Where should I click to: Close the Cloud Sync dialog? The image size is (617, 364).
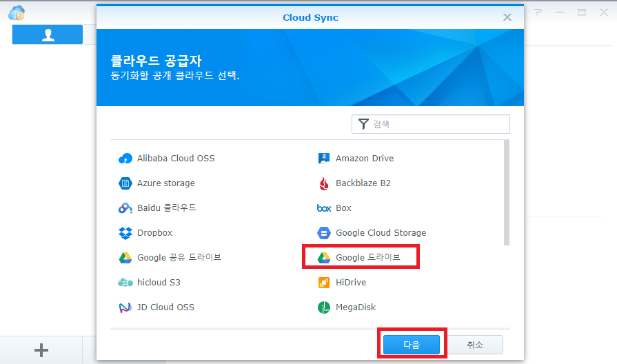point(507,17)
